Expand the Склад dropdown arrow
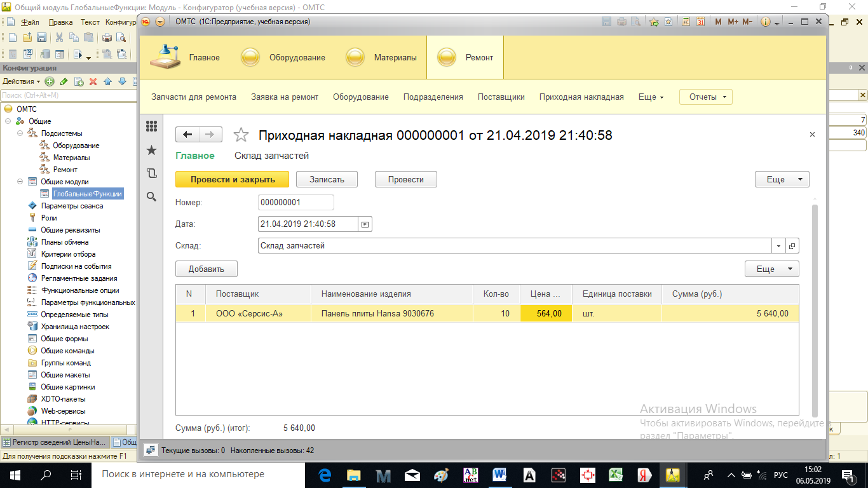This screenshot has width=868, height=488. (779, 246)
